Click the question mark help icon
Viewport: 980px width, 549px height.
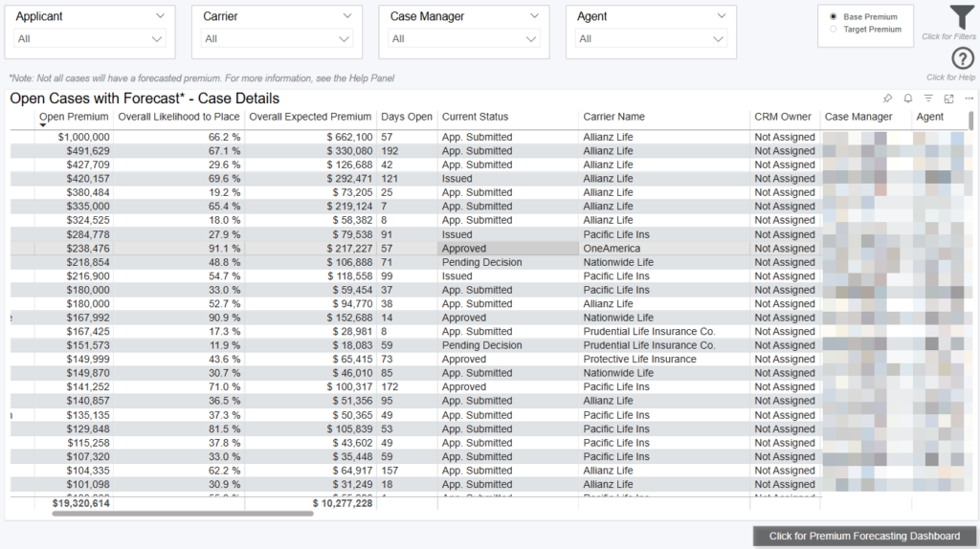click(963, 59)
